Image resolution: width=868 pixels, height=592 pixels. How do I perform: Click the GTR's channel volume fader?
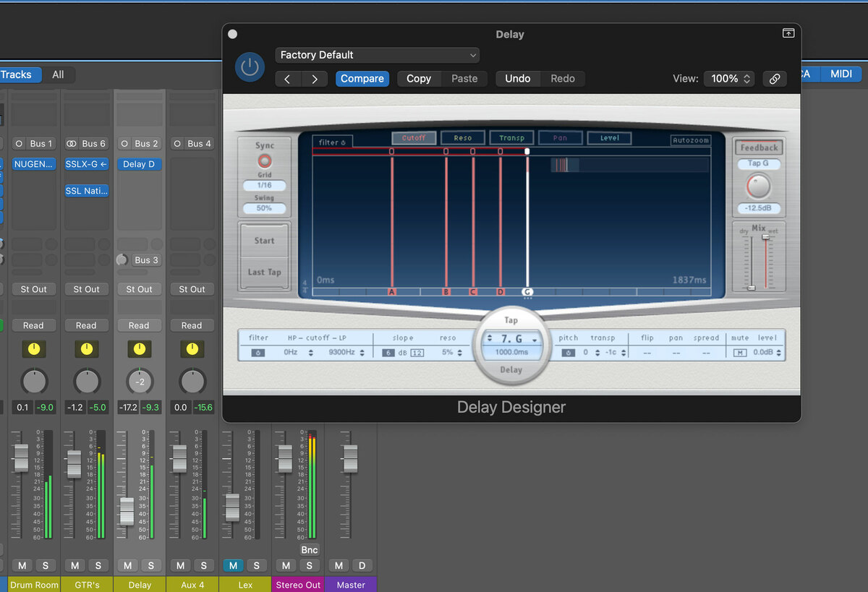tap(73, 463)
